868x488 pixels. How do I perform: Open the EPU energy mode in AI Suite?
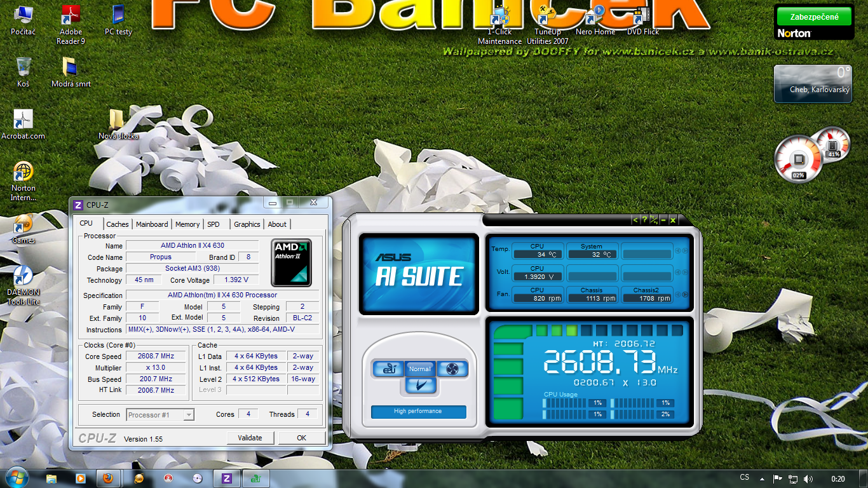[388, 369]
